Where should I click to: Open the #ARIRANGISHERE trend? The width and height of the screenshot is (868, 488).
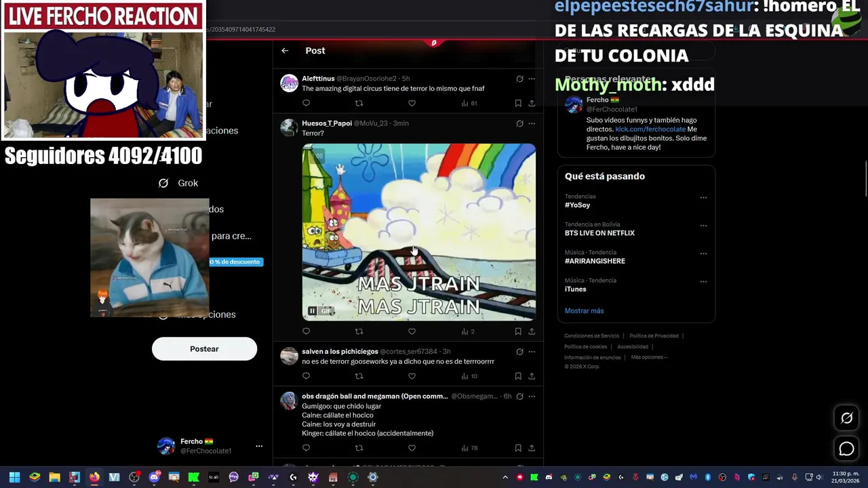point(595,261)
